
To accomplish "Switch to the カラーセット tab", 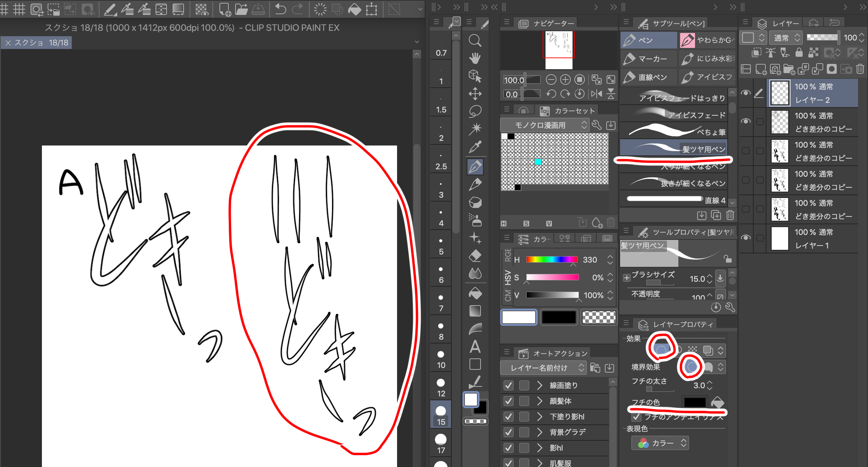I will click(567, 111).
